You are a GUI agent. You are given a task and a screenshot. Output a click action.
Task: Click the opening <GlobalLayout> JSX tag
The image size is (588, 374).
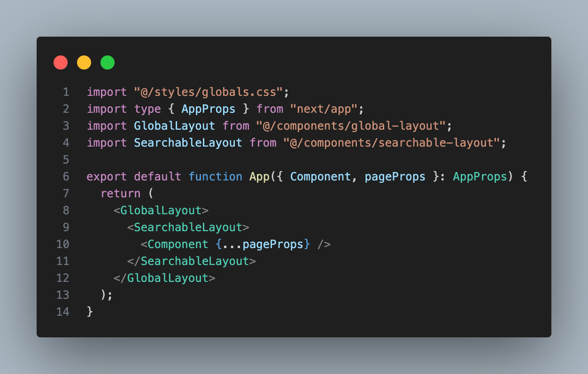click(x=161, y=210)
